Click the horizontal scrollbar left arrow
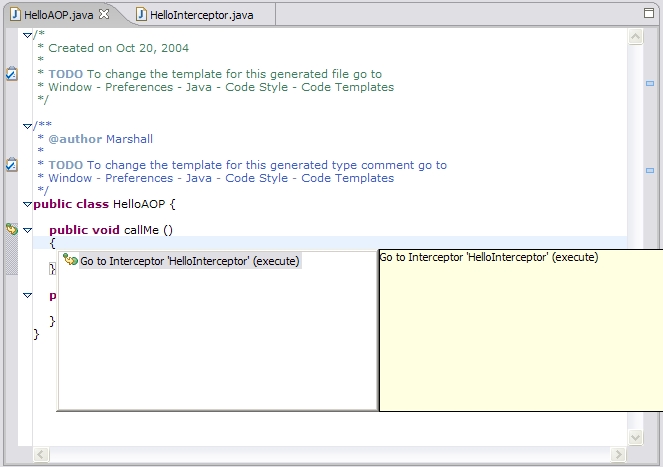Screen dimensions: 663x467 [x=41, y=455]
